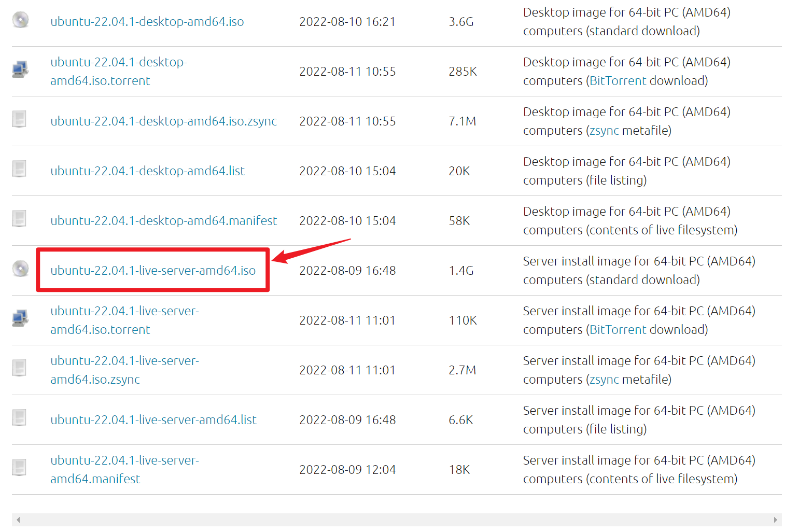Select the date next to size 110K
This screenshot has width=785, height=532.
(347, 320)
